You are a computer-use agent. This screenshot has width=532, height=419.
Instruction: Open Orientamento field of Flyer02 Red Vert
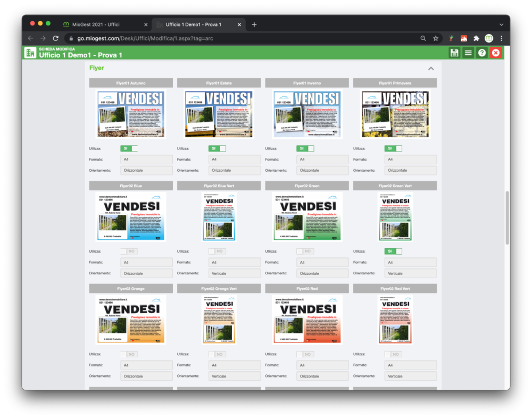point(411,376)
